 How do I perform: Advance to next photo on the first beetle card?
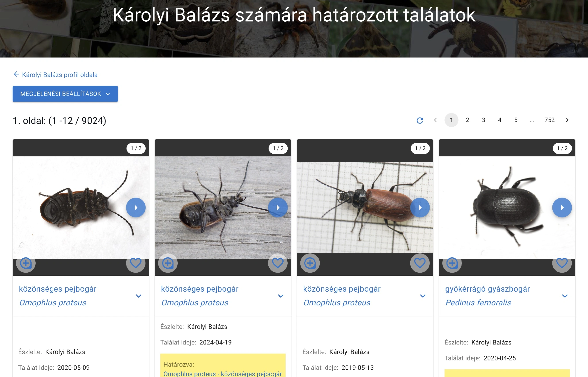(136, 207)
